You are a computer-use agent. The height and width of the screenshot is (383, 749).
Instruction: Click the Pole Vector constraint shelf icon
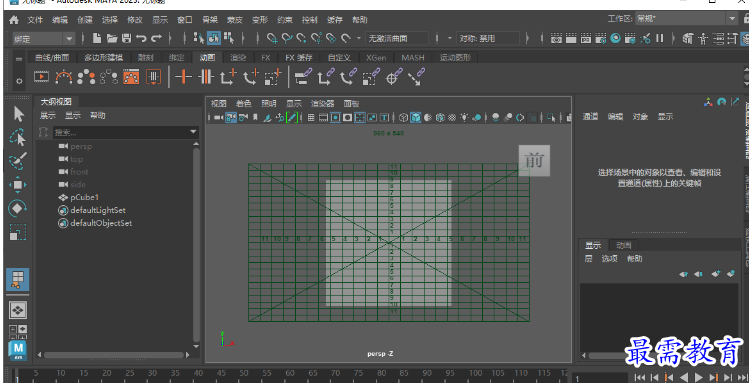[417, 77]
